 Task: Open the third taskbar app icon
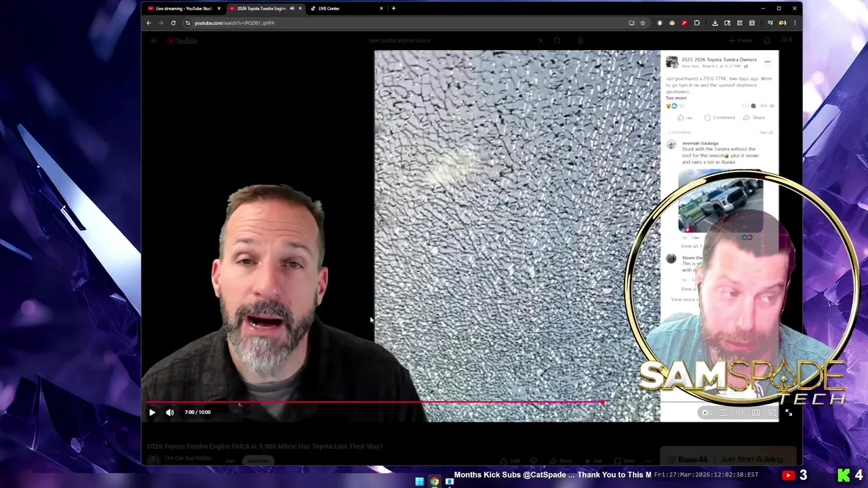(449, 482)
